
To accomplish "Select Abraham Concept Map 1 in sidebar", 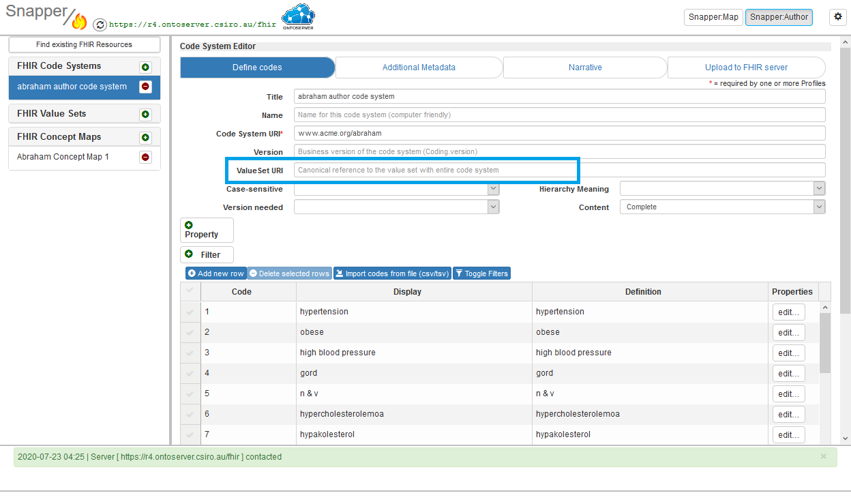I will 63,157.
